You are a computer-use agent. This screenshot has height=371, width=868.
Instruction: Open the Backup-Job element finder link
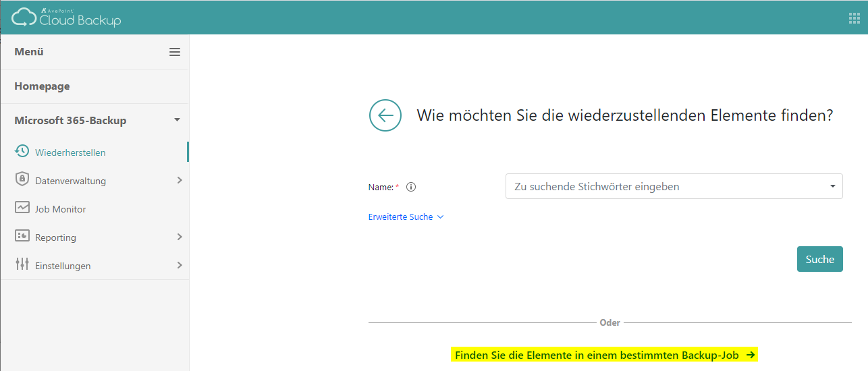click(604, 355)
